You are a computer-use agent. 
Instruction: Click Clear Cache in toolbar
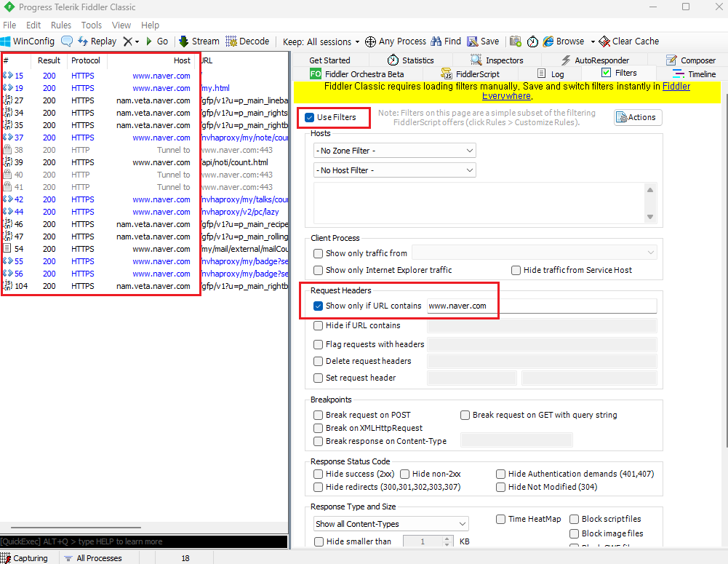(628, 41)
